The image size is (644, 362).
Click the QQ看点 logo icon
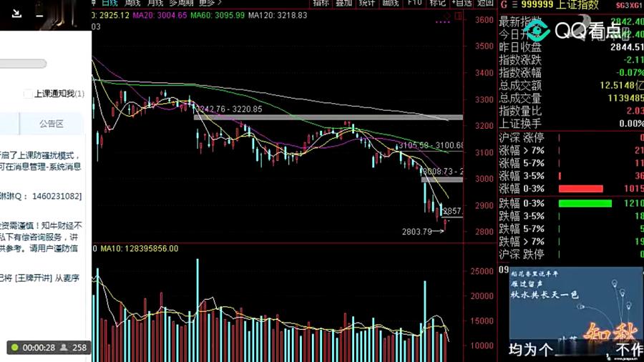click(x=540, y=31)
